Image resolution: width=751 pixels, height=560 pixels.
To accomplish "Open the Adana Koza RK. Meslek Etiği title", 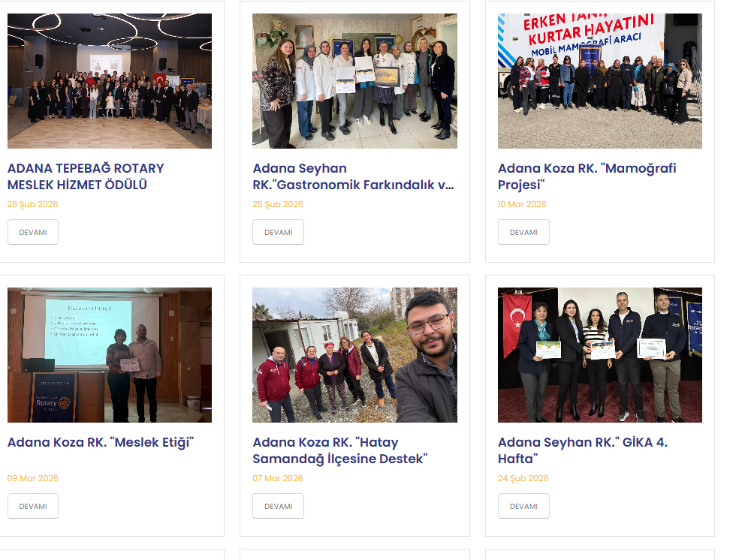I will 101,442.
